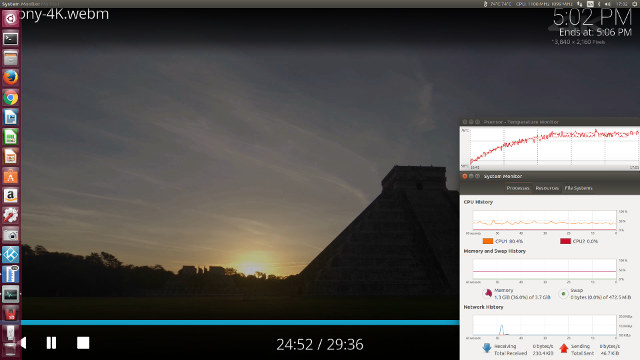Click the Memory pie color indicator
640x360 pixels.
point(488,293)
